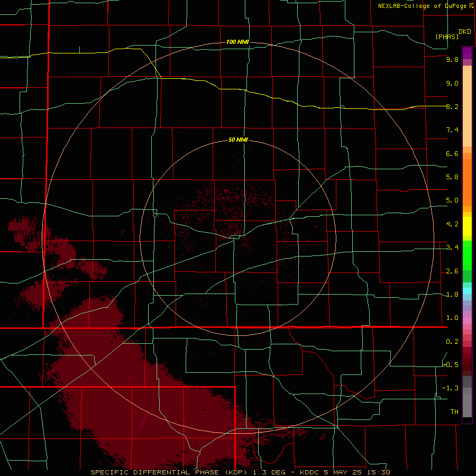This screenshot has width=476, height=476.
Task: Pick the purple band atop the color scale
Action: click(x=467, y=53)
